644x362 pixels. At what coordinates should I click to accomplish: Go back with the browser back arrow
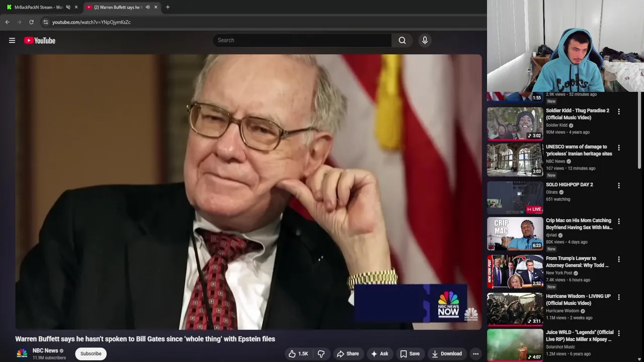7,22
